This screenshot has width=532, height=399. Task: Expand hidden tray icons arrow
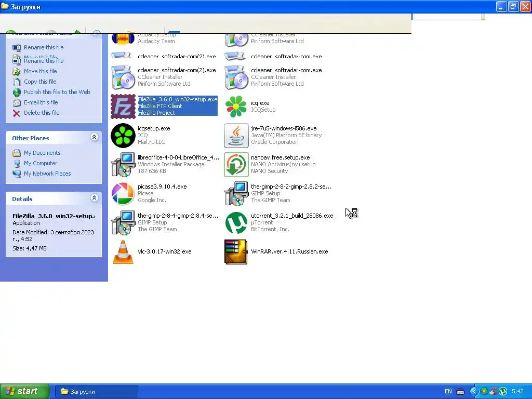click(474, 391)
